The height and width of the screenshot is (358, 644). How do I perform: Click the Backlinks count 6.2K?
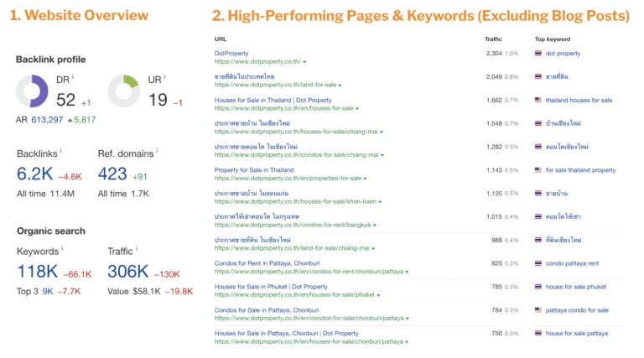pyautogui.click(x=35, y=174)
